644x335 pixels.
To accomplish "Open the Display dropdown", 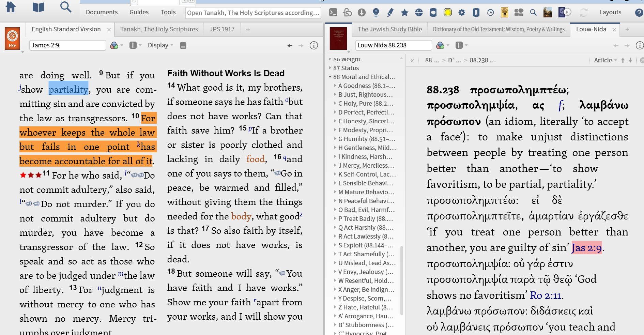I will 160,45.
